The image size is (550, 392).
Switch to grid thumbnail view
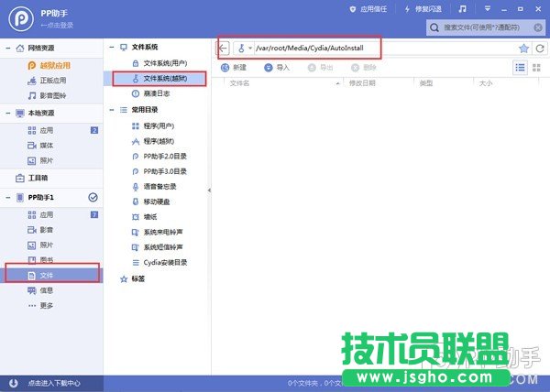point(538,67)
